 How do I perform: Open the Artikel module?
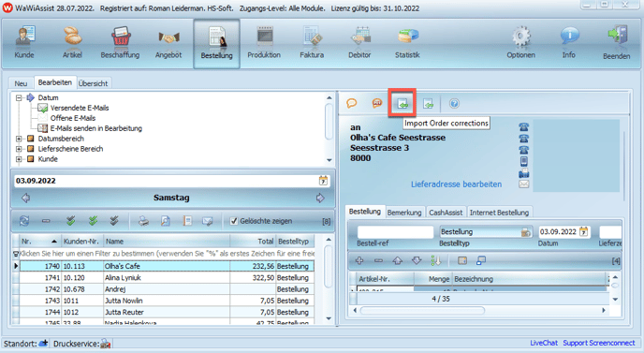(x=72, y=42)
